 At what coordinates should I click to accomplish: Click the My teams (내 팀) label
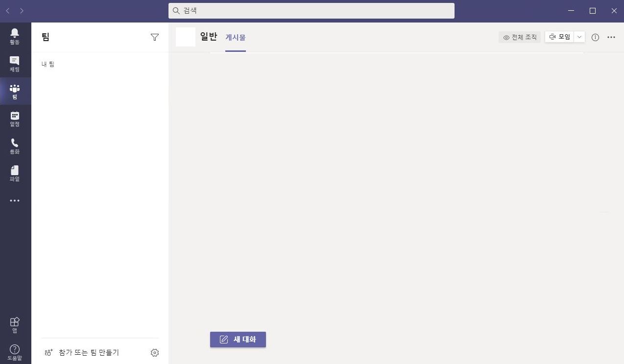tap(48, 64)
